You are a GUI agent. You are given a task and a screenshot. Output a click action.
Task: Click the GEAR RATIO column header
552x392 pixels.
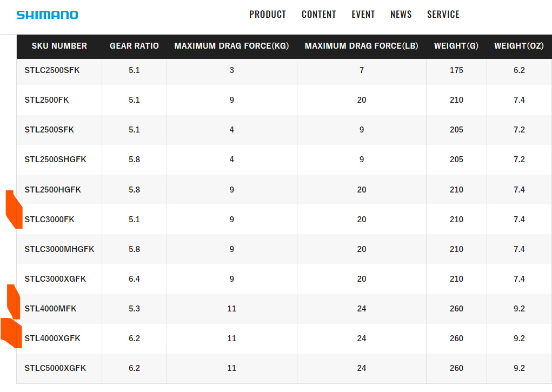pos(134,46)
